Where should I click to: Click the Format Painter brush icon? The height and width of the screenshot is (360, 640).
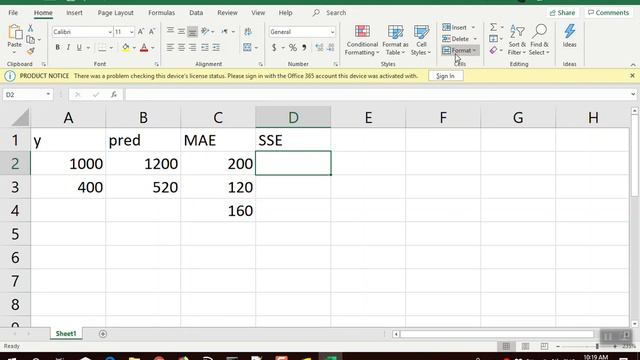[x=31, y=51]
